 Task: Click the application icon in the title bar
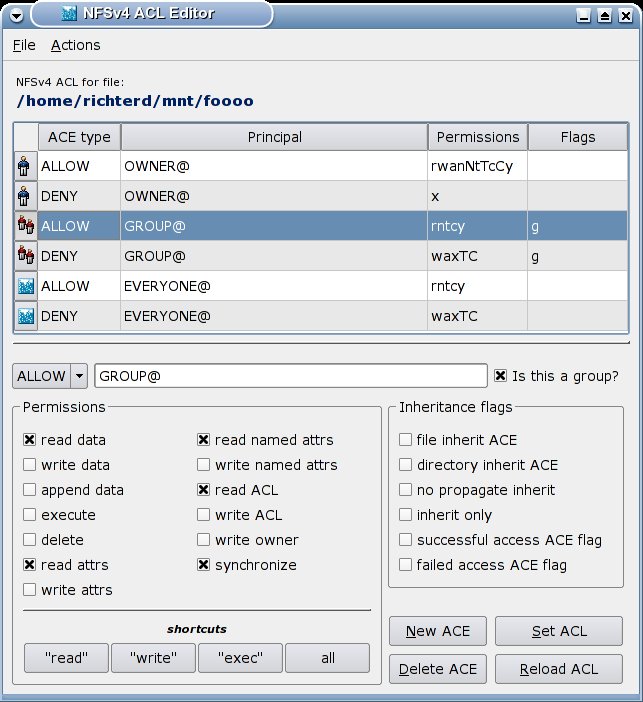coord(68,14)
